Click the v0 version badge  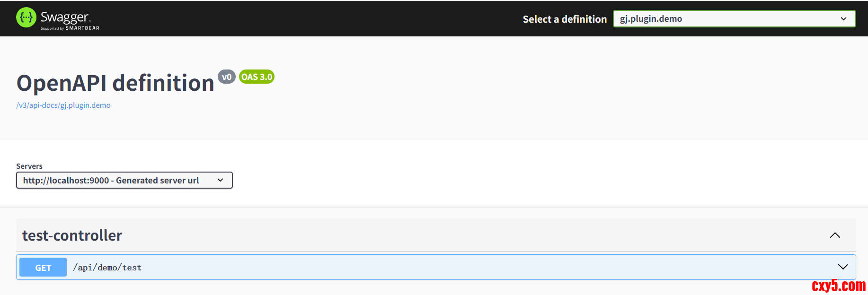tap(227, 77)
